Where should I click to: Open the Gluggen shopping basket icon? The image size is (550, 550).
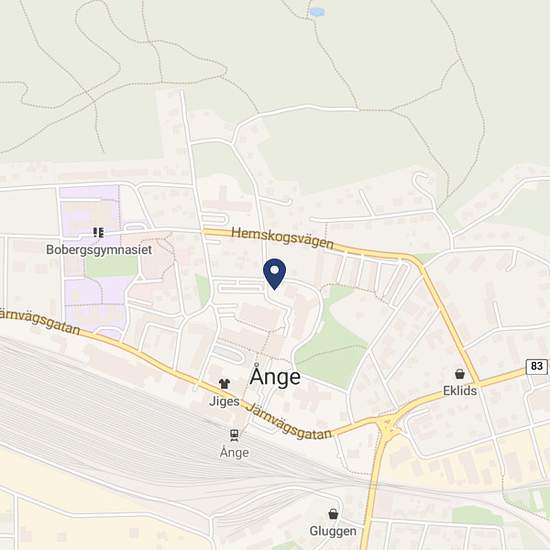(x=333, y=514)
